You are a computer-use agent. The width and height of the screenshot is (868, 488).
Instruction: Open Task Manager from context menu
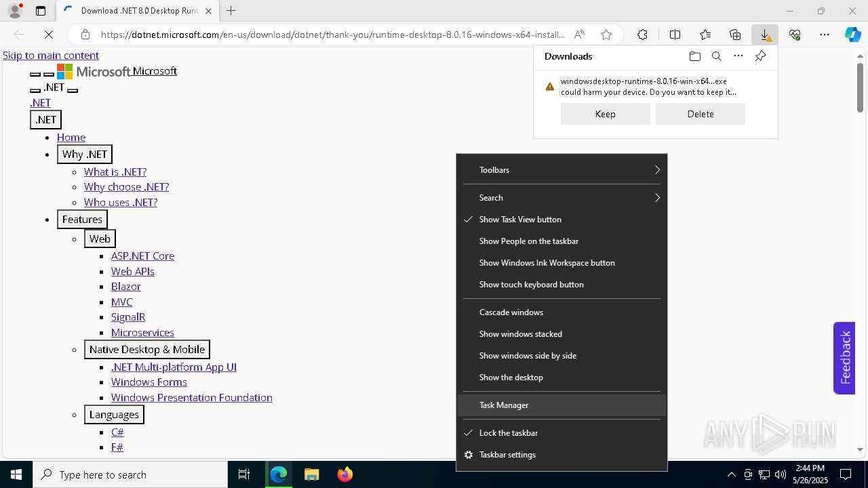point(561,405)
